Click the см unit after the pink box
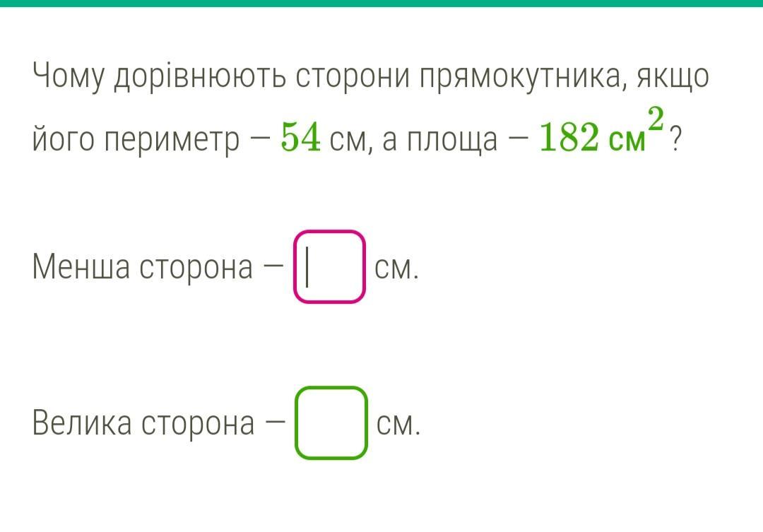Viewport: 763px width, 532px height. [396, 268]
